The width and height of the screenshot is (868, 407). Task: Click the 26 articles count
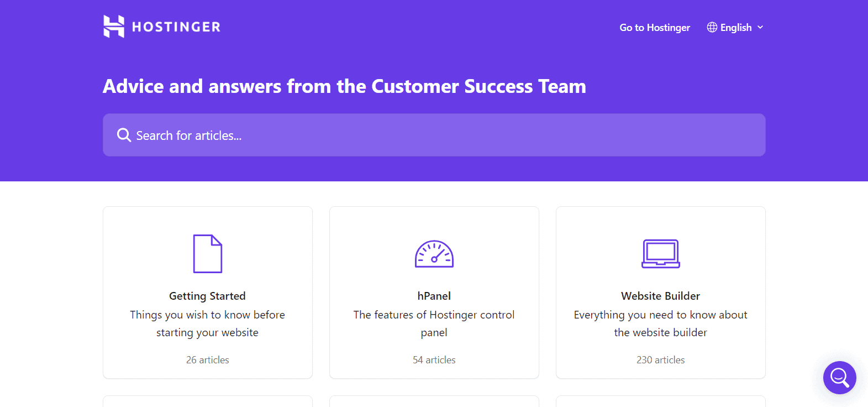tap(207, 360)
